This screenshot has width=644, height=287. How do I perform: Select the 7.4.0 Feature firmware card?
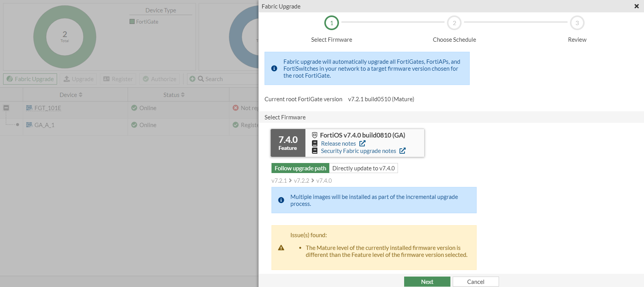(288, 143)
